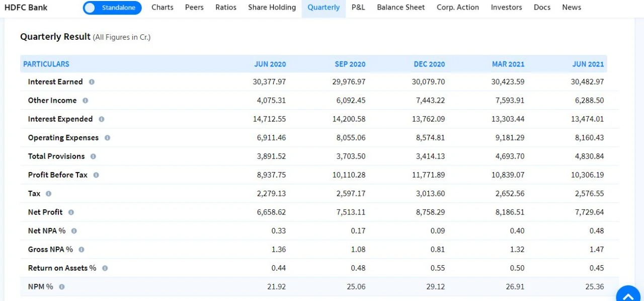
Task: Click the HDFC Bank title
Action: (x=26, y=8)
